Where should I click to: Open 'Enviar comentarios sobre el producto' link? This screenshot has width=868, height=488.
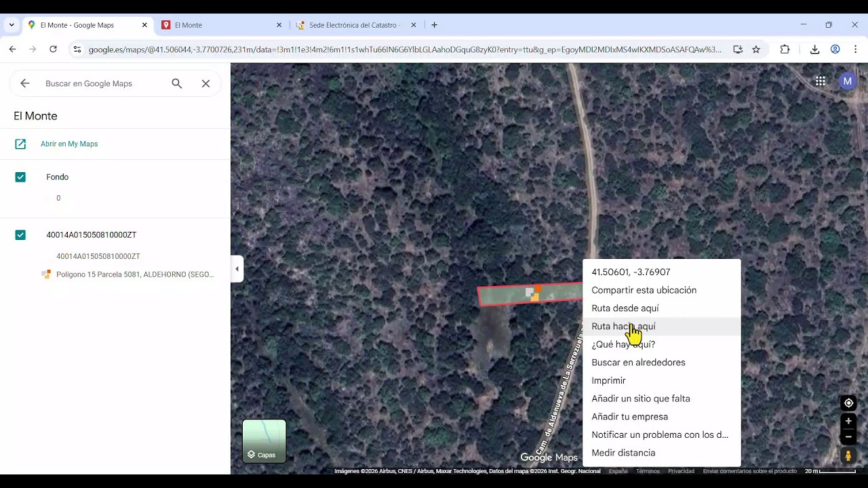pyautogui.click(x=750, y=471)
